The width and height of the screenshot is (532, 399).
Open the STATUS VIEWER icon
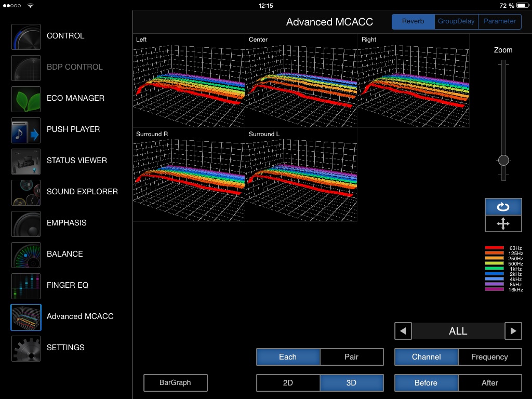tap(26, 161)
